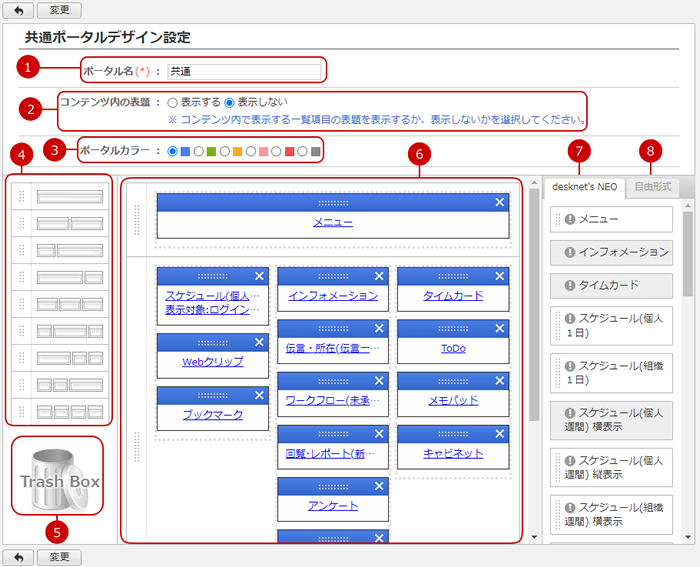Open the キャビネット link
The width and height of the screenshot is (700, 567).
(453, 454)
